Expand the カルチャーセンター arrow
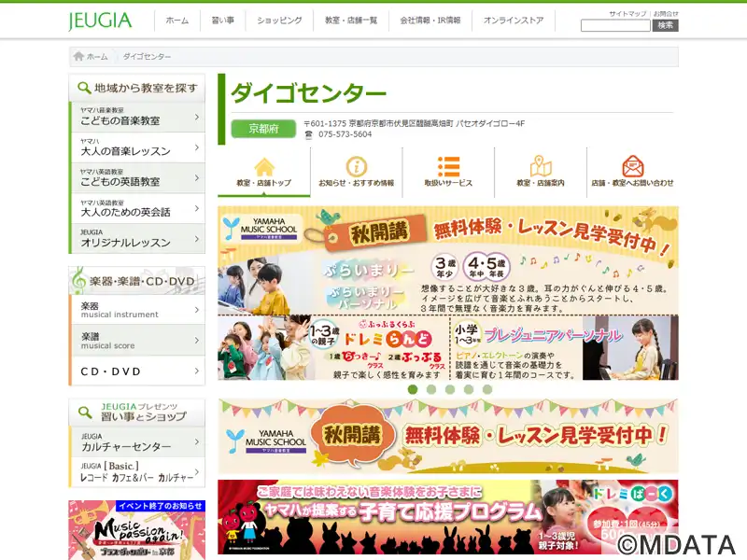This screenshot has height=560, width=747. (x=197, y=441)
